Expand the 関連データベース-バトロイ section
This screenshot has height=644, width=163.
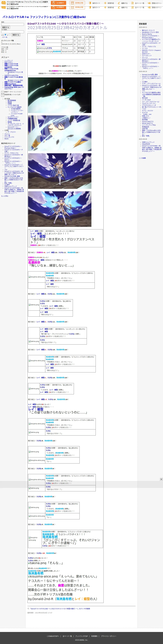click(x=3, y=92)
